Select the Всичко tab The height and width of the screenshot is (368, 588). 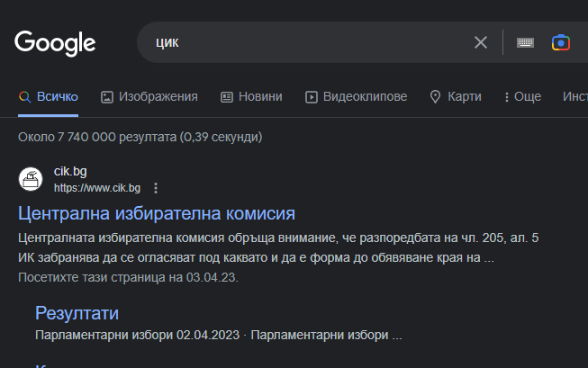click(x=49, y=96)
